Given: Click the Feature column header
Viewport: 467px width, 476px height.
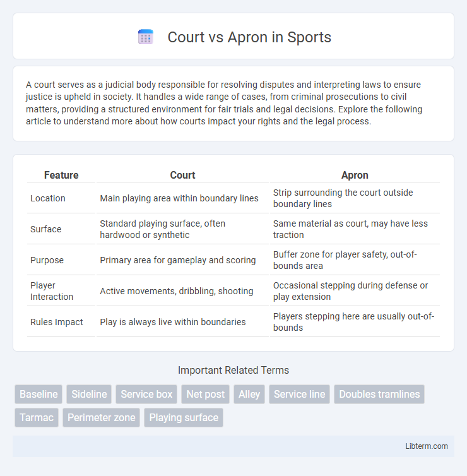Looking at the screenshot, I should click(61, 175).
